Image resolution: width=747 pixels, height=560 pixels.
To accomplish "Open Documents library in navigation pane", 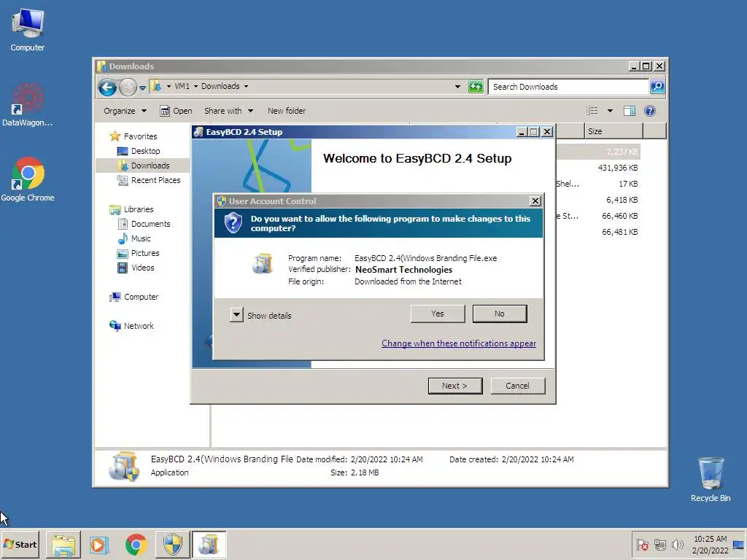I will coord(144,224).
